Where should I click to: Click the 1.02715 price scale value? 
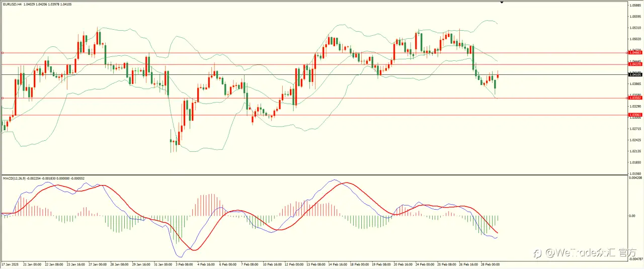[636, 129]
